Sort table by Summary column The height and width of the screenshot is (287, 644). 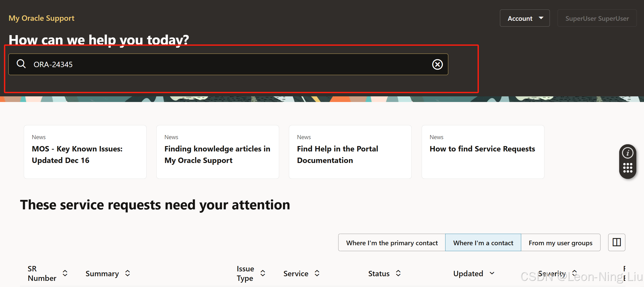[x=128, y=273]
